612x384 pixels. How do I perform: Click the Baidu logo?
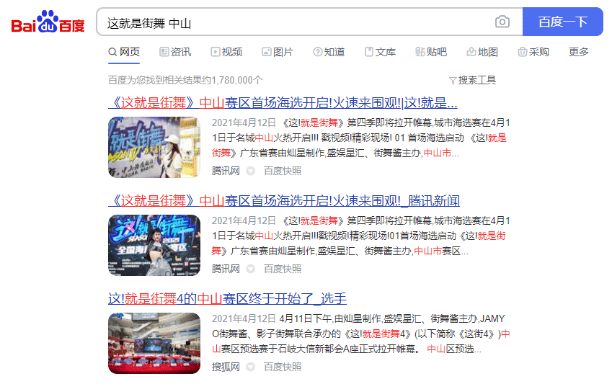point(48,22)
